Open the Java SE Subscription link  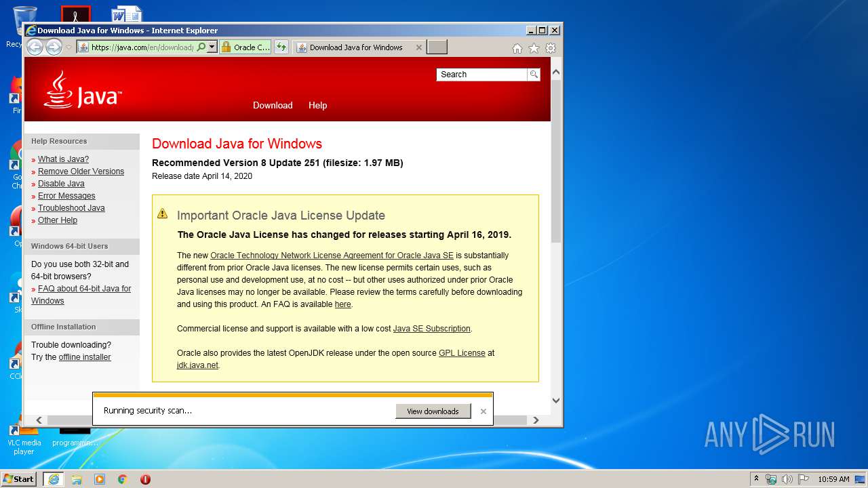431,329
